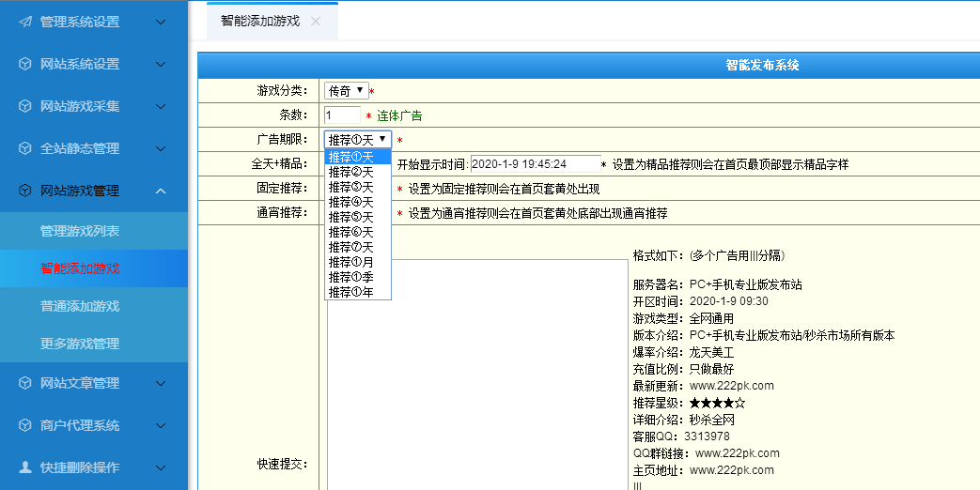Click the 开区时间 2020-1-9 09:30 line
980x490 pixels.
[x=701, y=301]
